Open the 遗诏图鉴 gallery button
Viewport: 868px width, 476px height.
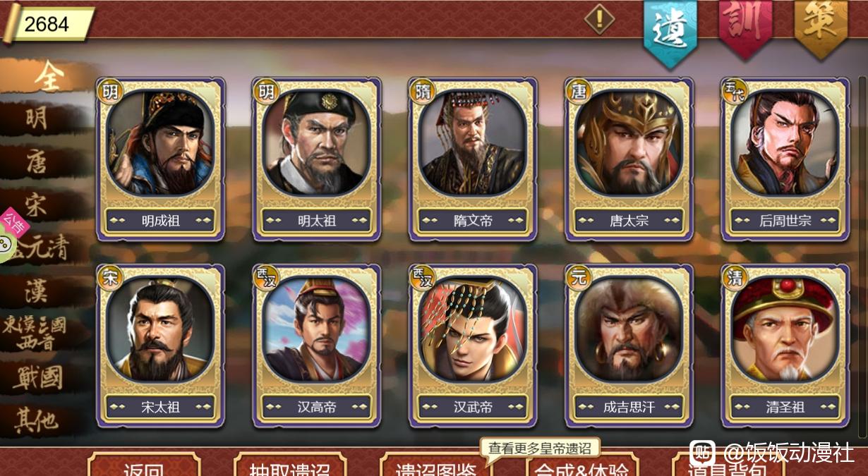[x=436, y=465]
